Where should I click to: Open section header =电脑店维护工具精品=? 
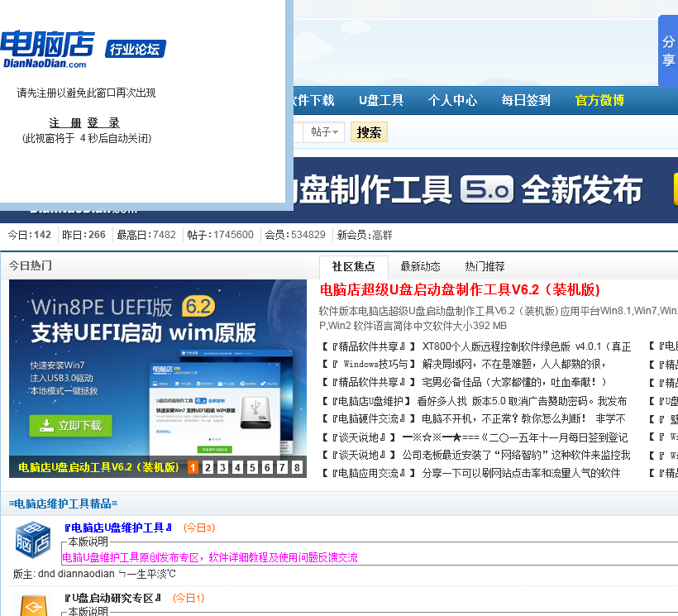coord(63,504)
